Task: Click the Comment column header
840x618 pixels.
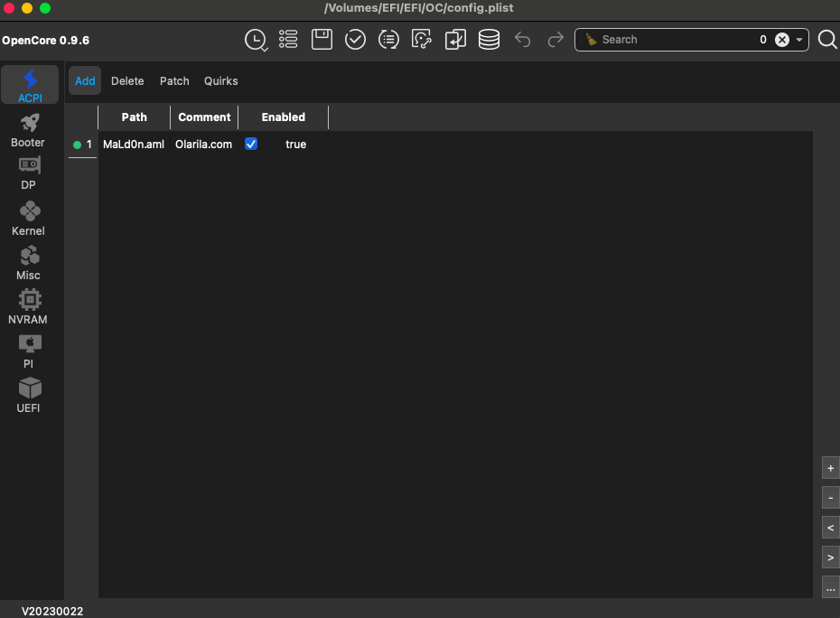Action: click(204, 117)
